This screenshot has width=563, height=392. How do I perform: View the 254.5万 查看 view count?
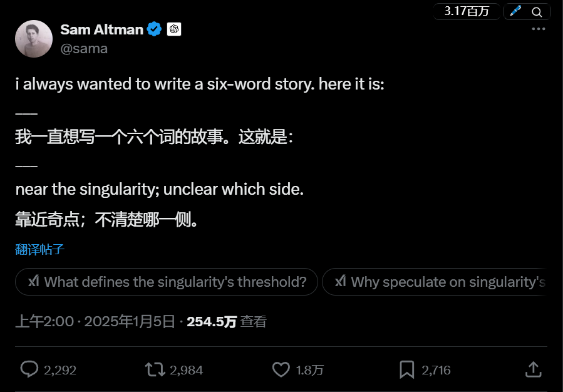point(226,322)
